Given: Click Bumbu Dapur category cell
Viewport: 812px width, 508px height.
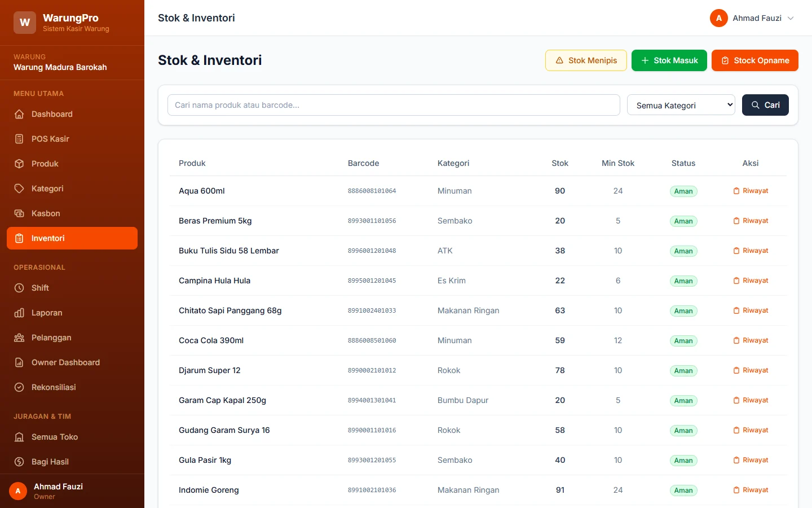Looking at the screenshot, I should pos(463,400).
